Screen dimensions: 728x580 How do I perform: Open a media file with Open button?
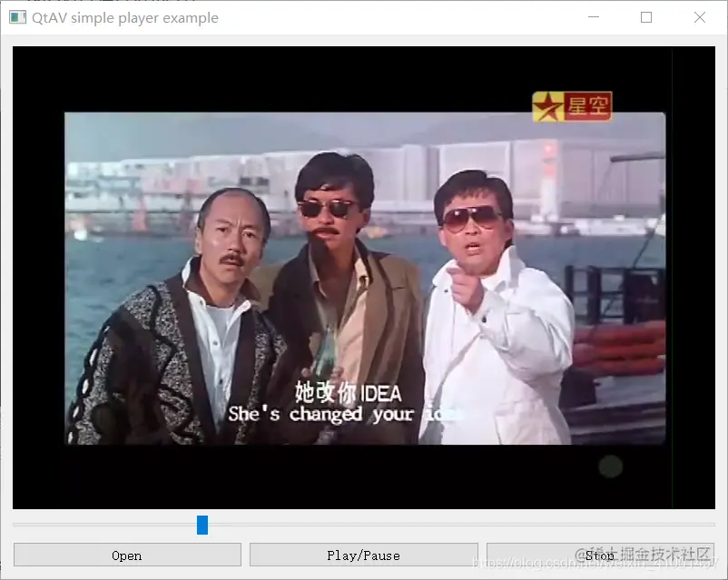coord(127,555)
